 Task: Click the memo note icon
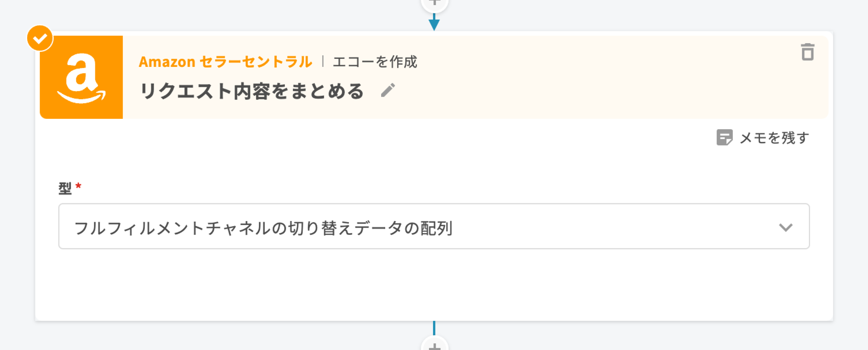[x=724, y=137]
